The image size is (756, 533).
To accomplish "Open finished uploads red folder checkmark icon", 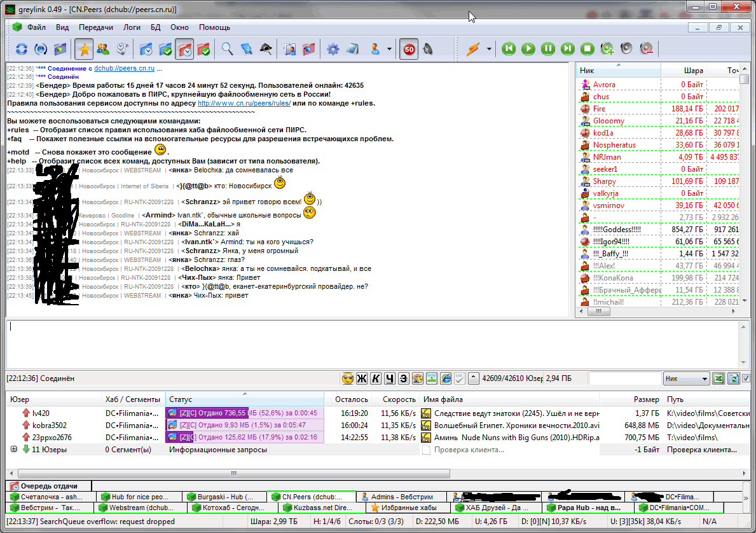I will [204, 49].
